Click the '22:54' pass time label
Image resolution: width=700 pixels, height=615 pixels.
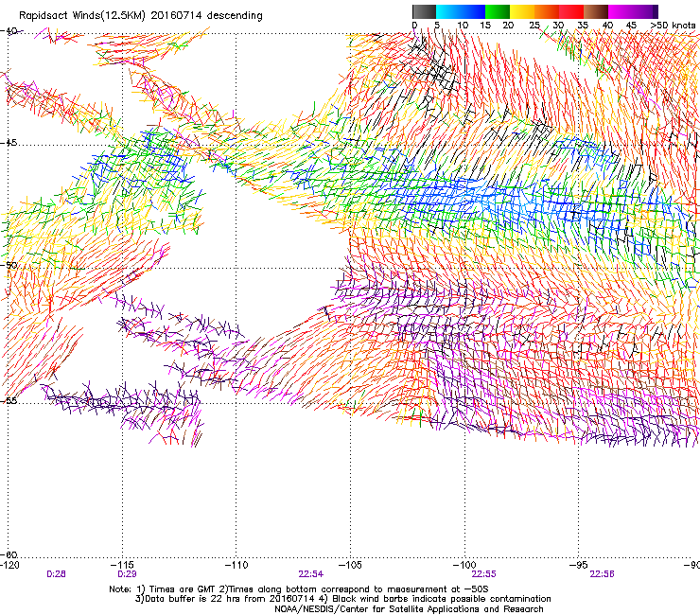click(x=310, y=574)
